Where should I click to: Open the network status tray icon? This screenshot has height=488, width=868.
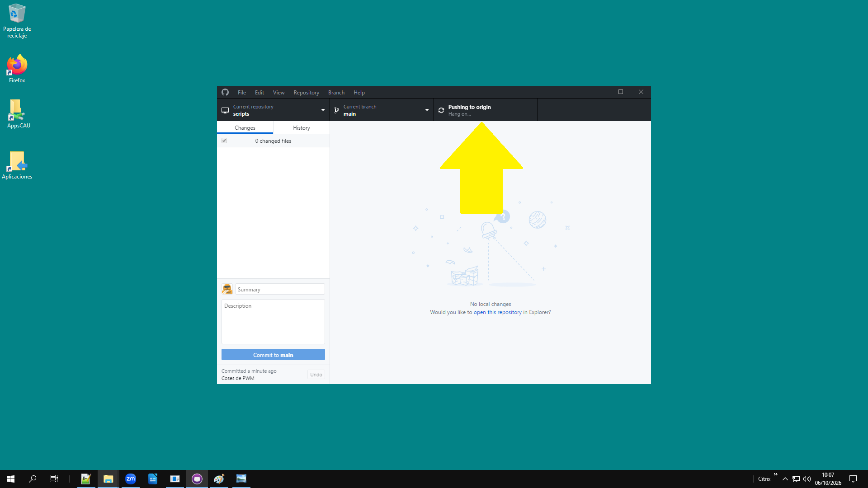(796, 479)
